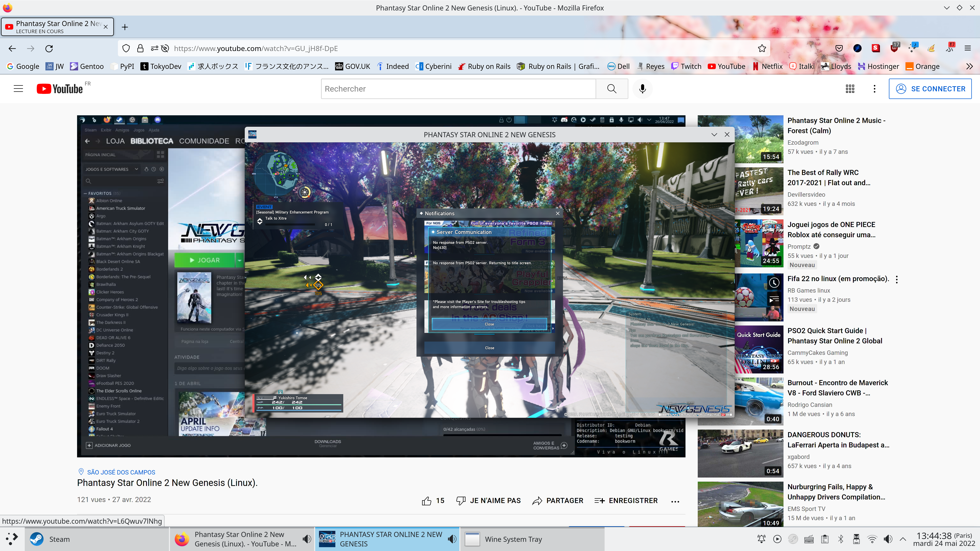This screenshot has width=980, height=551.
Task: Open the audio volume tray icon
Action: [x=888, y=539]
